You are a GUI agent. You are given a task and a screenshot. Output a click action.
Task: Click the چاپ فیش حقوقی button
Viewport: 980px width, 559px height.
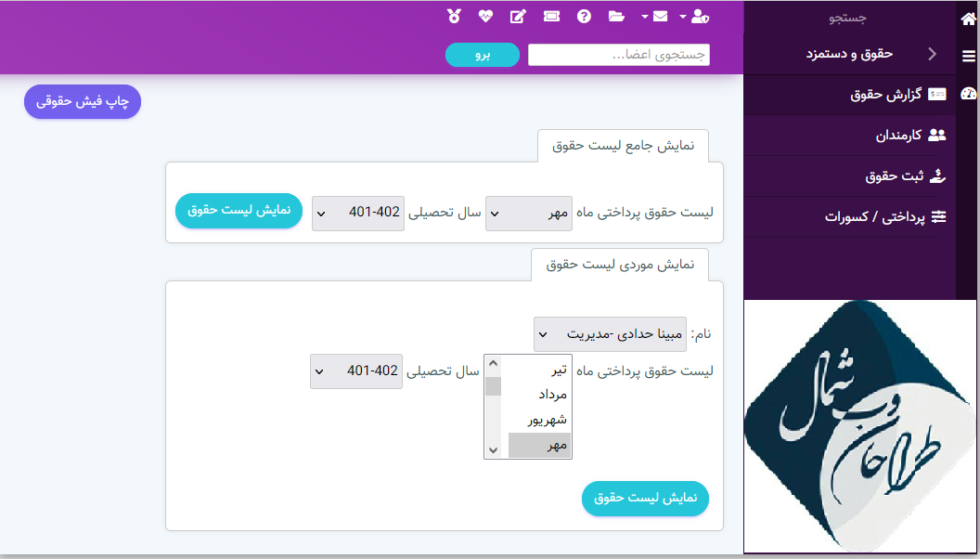click(x=83, y=101)
